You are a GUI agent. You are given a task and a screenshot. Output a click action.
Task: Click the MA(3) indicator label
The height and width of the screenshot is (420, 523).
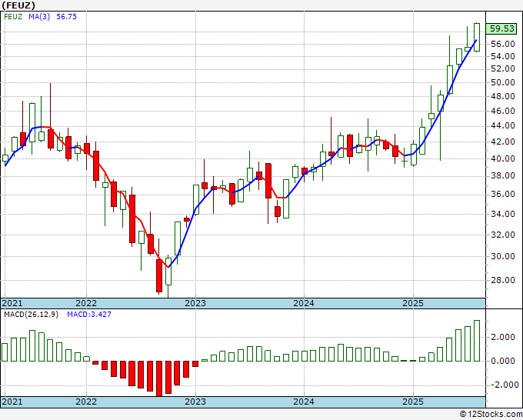[x=39, y=17]
